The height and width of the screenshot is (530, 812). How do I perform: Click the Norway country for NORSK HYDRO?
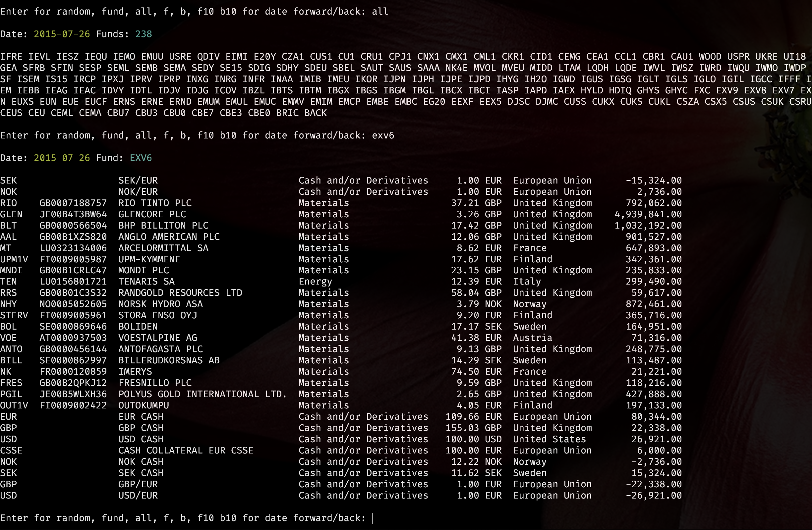(x=530, y=304)
